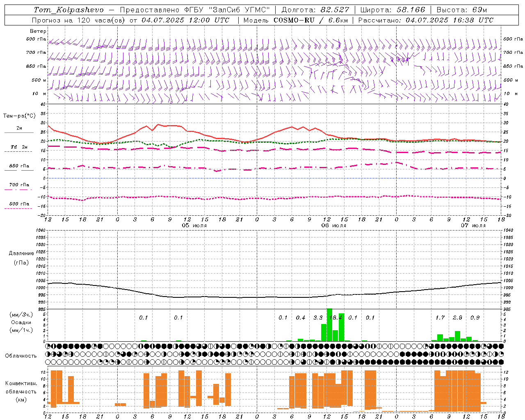Click the precipitation value 2.9
This screenshot has width=525, height=420.
coord(457,318)
